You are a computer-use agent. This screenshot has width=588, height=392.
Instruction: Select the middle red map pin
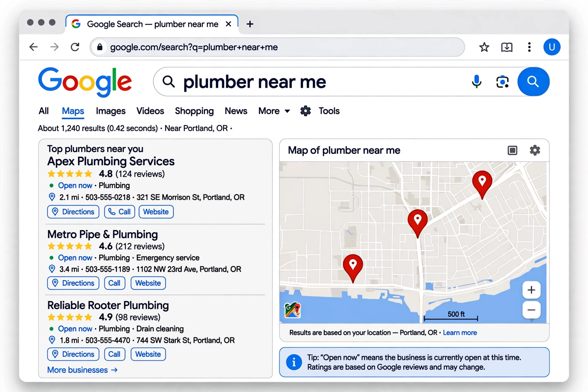point(417,224)
